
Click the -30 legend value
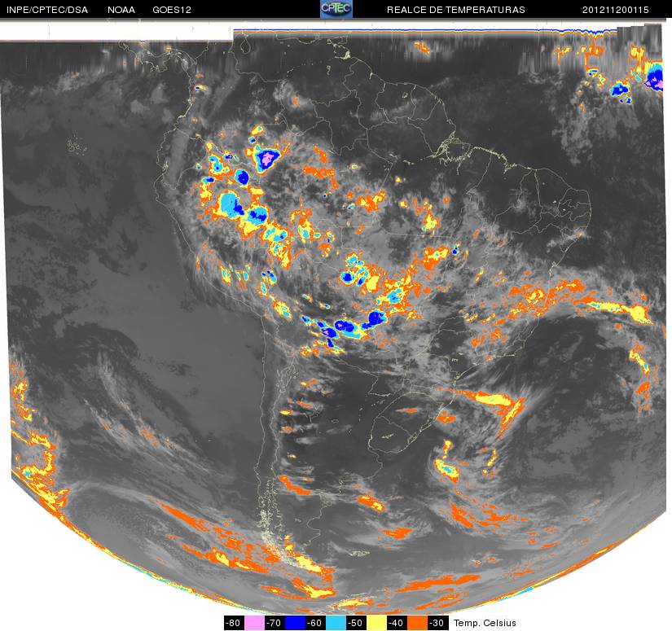pos(438,623)
